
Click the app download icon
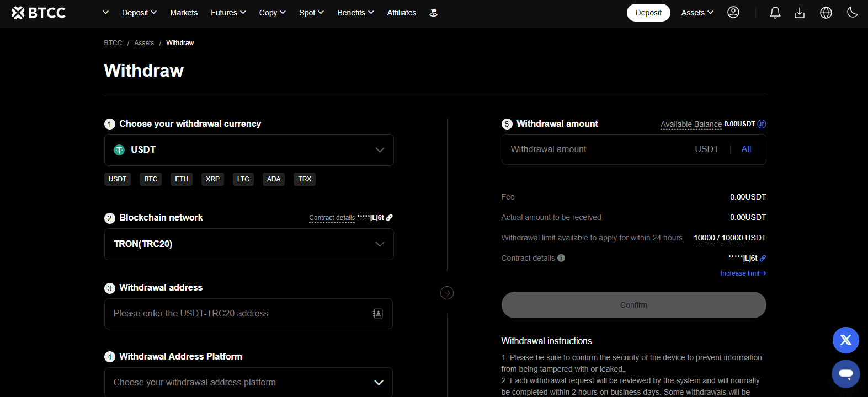(800, 13)
